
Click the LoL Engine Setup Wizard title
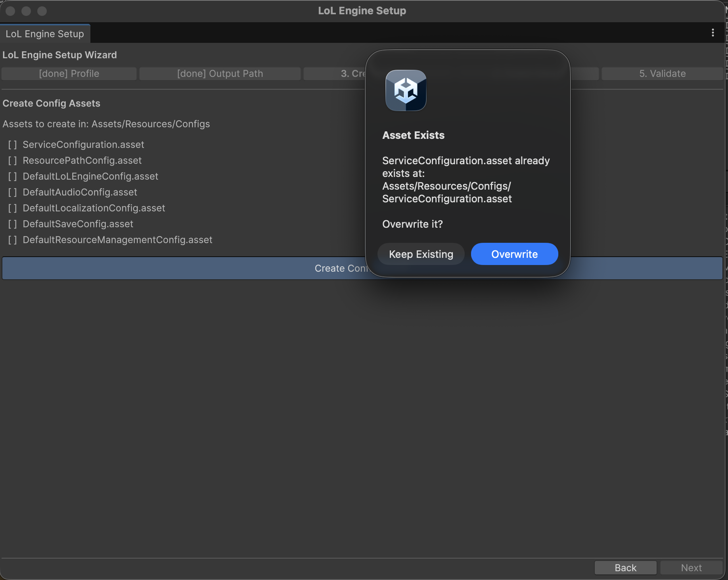[59, 55]
